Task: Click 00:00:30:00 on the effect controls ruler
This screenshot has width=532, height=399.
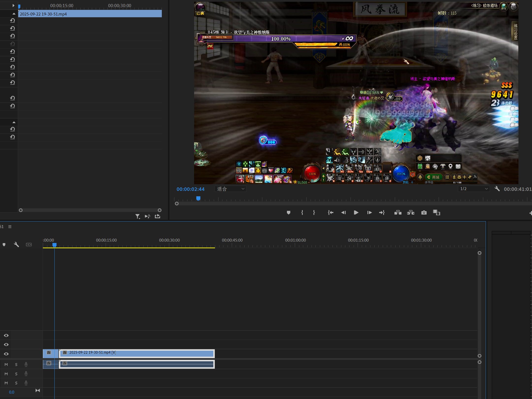Action: [x=120, y=6]
